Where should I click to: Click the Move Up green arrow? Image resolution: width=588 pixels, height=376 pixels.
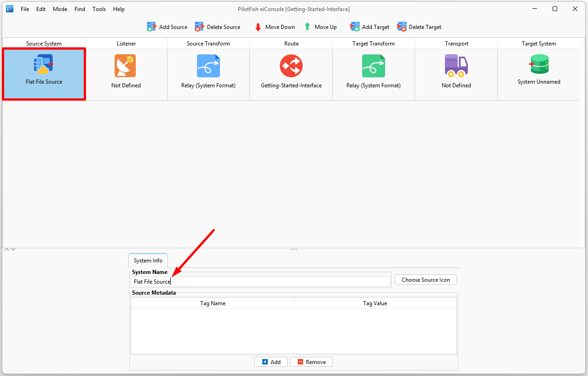click(307, 27)
